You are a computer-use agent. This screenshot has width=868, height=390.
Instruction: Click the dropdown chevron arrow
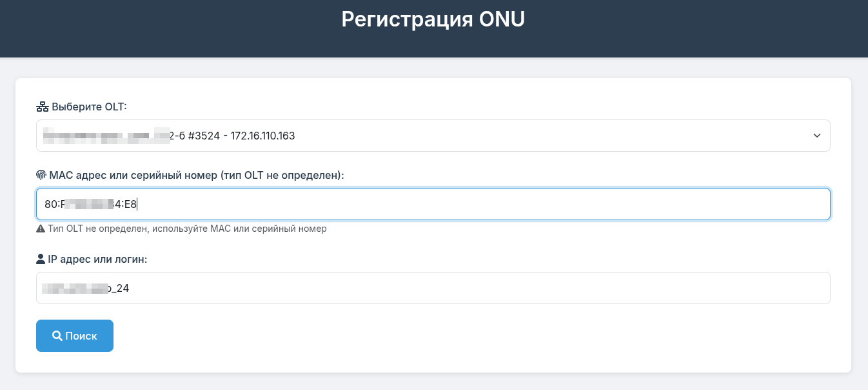[x=816, y=136]
